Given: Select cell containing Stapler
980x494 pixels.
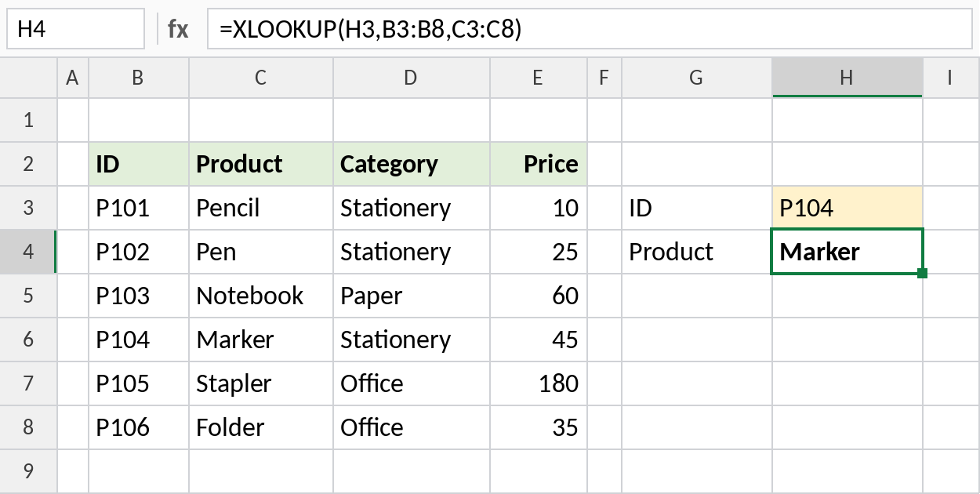Looking at the screenshot, I should [261, 383].
